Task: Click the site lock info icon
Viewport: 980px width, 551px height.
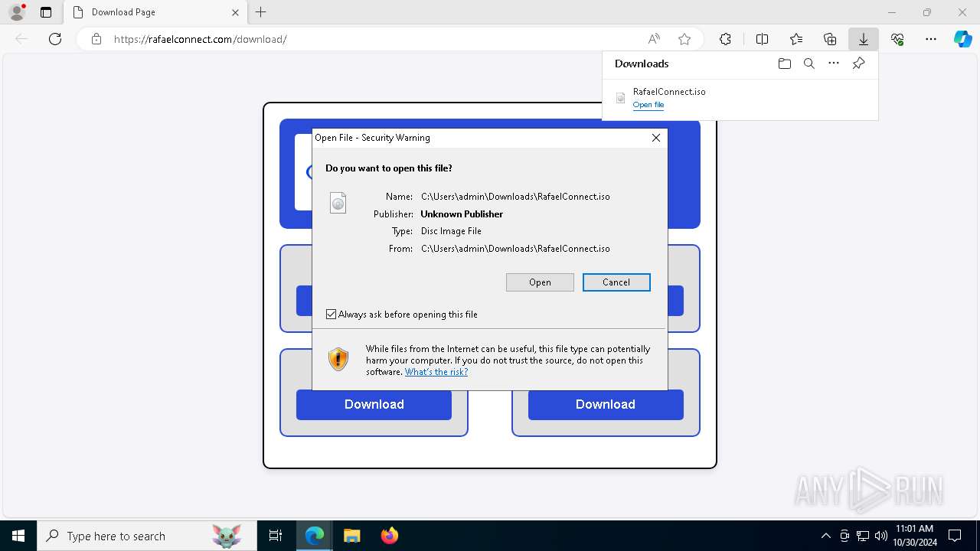Action: point(96,39)
